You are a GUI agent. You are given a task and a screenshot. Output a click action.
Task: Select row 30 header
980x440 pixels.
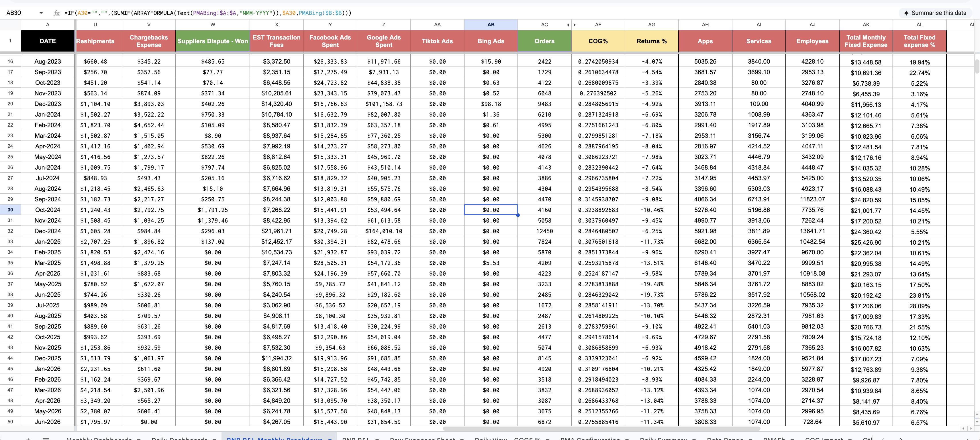(10, 210)
